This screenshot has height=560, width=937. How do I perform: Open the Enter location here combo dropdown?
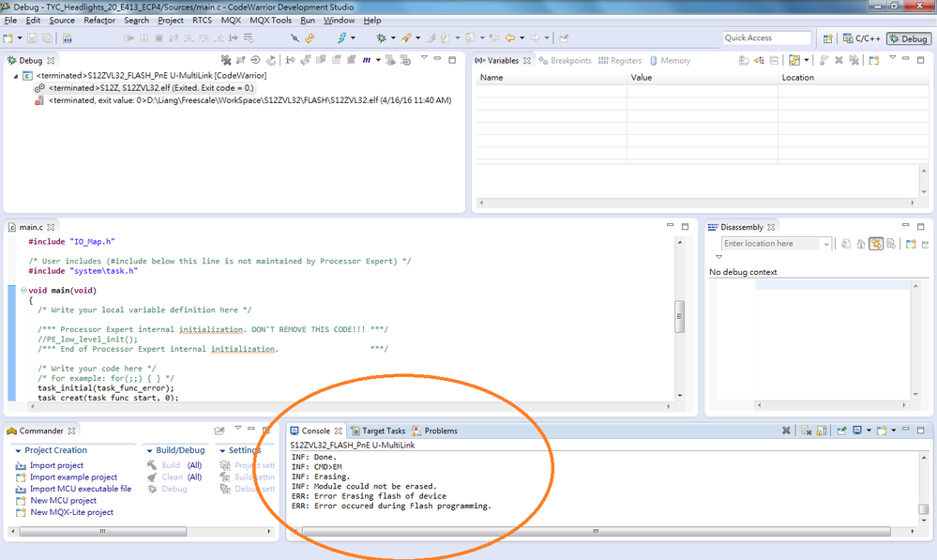[x=826, y=244]
